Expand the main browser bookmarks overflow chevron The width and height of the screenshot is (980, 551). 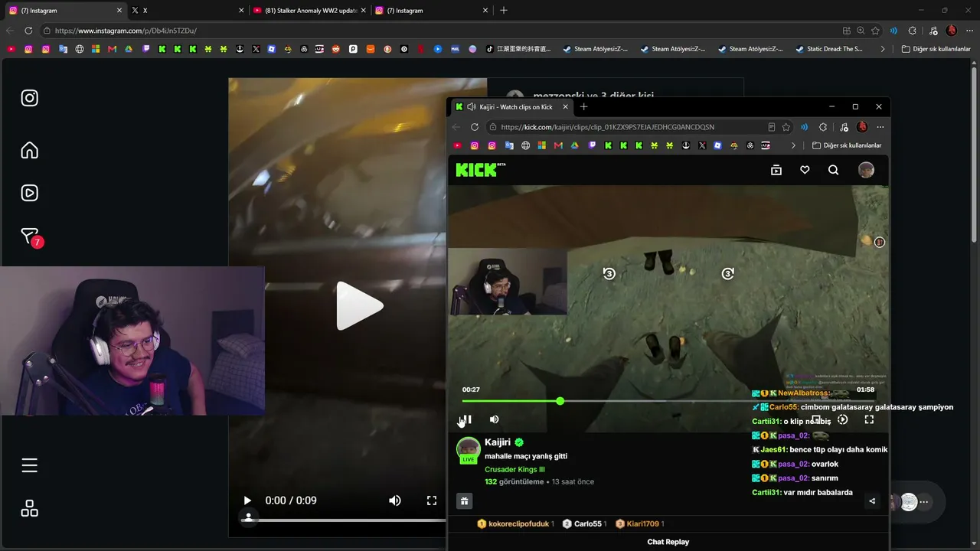click(883, 49)
